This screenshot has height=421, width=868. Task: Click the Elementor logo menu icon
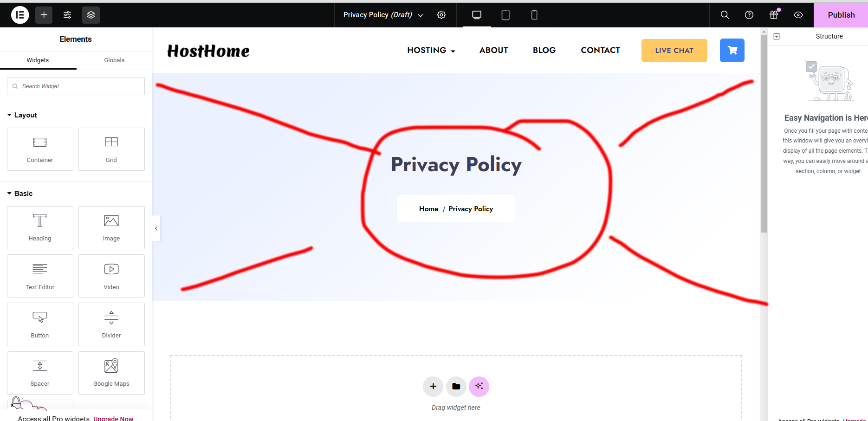[x=20, y=15]
